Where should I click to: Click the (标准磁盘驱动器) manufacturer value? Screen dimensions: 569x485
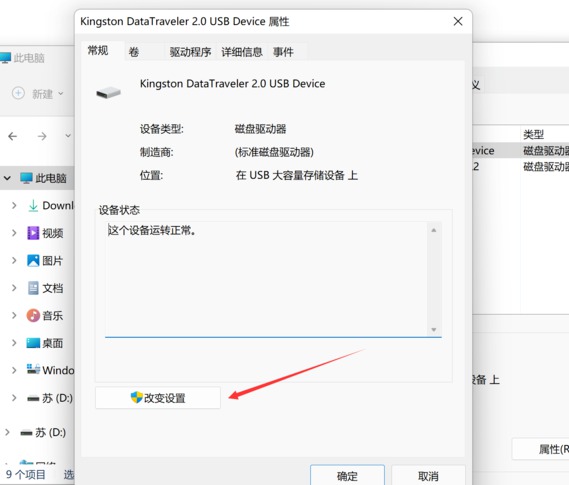[274, 152]
